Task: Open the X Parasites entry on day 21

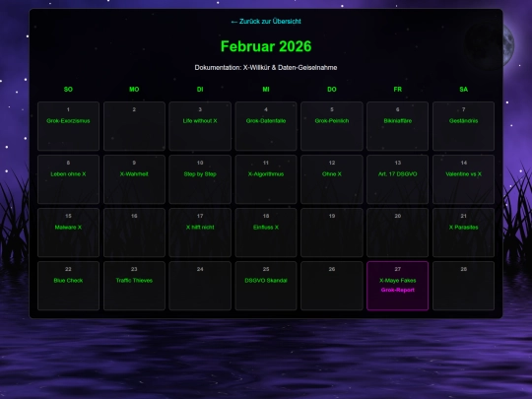Action: [x=463, y=228]
